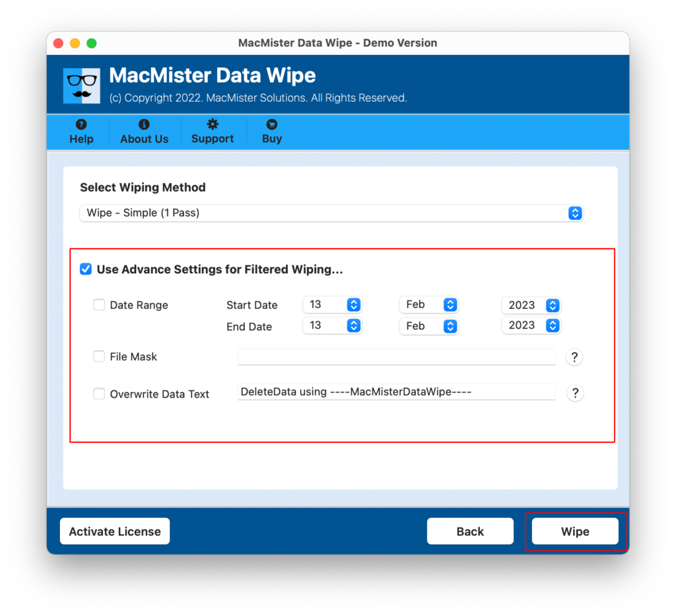
Task: Click the Overwrite Data Text input field
Action: coord(396,392)
